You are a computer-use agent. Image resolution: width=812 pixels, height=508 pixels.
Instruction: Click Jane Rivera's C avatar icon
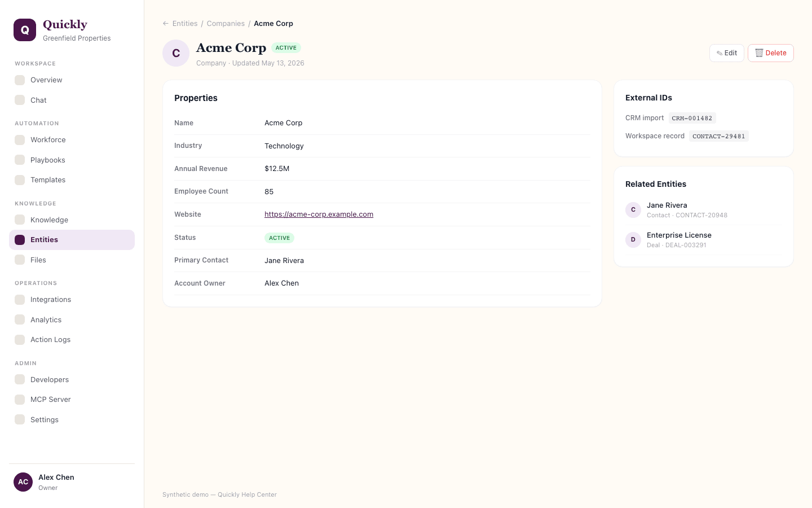(633, 210)
